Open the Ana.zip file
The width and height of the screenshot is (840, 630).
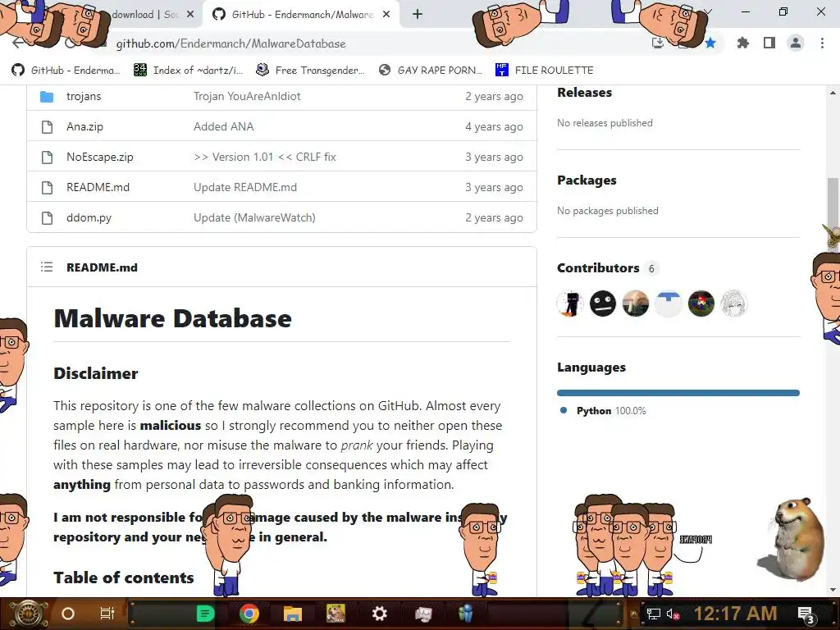(84, 127)
